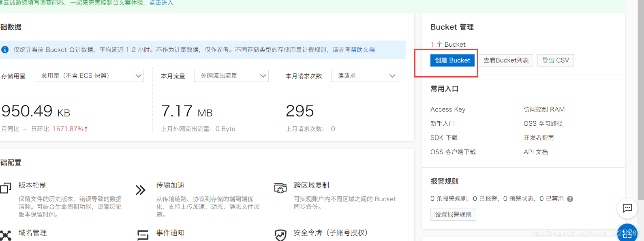This screenshot has width=644, height=241.
Task: Click the 月同比 label
Action: pos(10,129)
